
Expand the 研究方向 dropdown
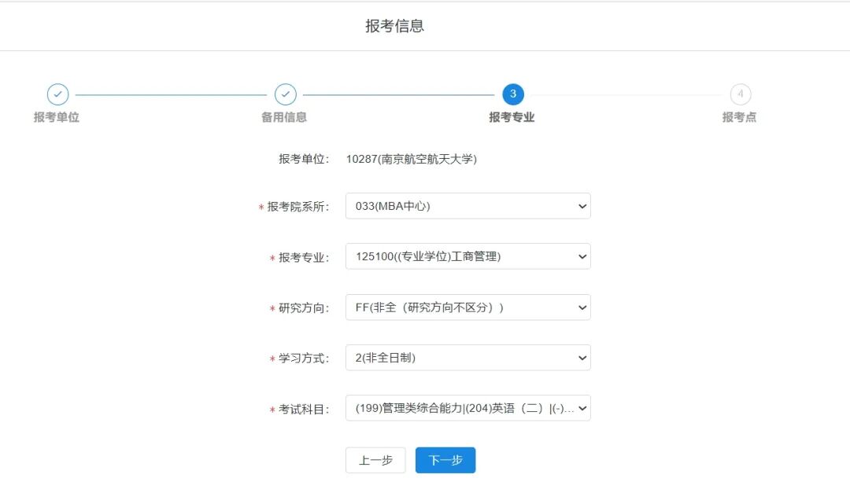coord(468,307)
